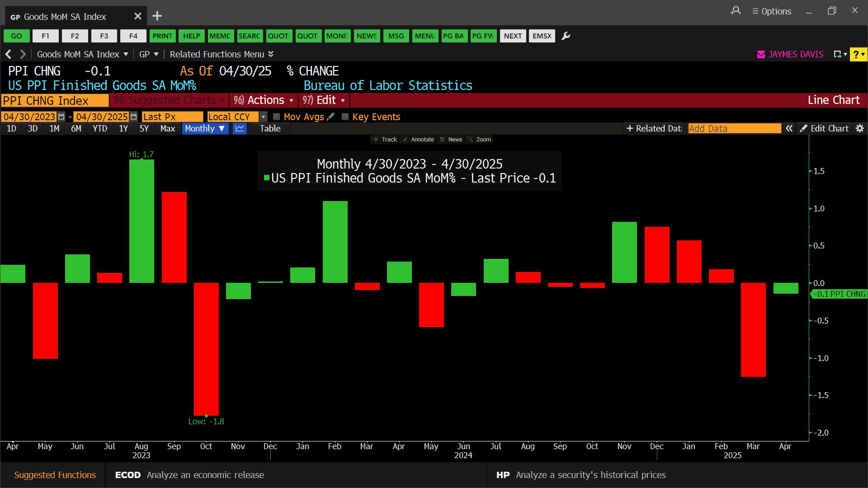Expand the Related Functions Menu
The image size is (868, 488).
(222, 54)
